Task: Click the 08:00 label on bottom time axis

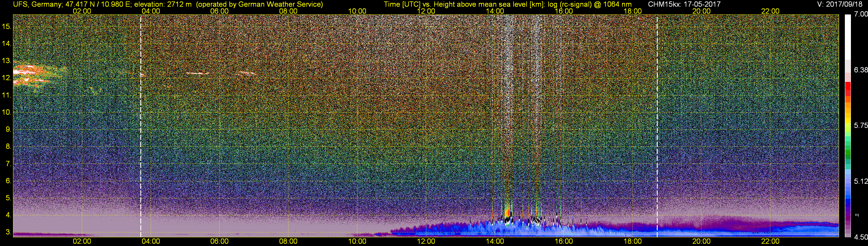Action: pyautogui.click(x=288, y=241)
